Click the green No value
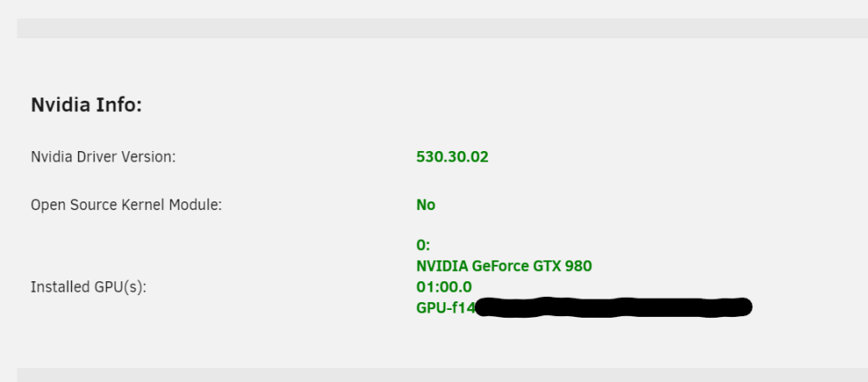This screenshot has height=382, width=868. 425,205
